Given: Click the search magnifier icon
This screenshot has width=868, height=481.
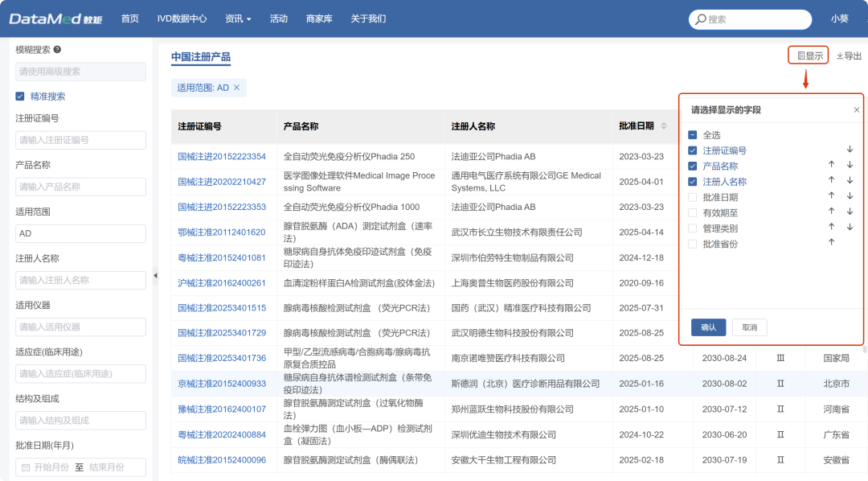Looking at the screenshot, I should [701, 19].
